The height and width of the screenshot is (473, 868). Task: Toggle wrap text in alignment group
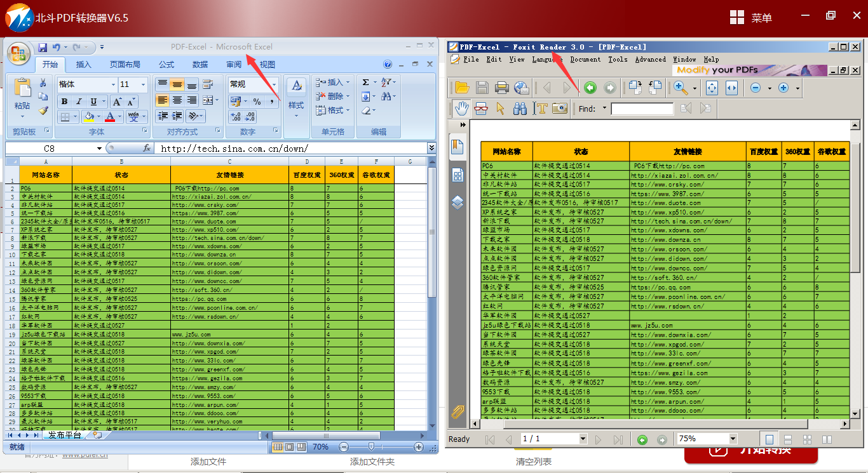click(208, 84)
